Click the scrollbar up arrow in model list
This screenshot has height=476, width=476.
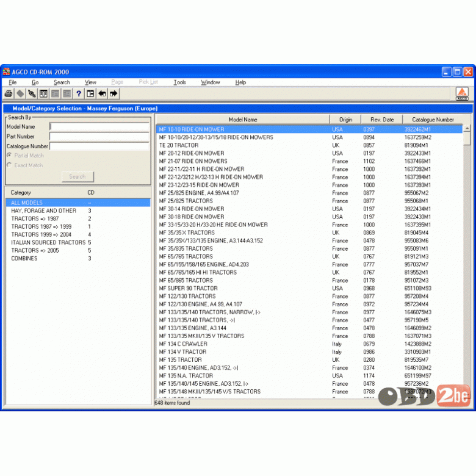(x=467, y=128)
